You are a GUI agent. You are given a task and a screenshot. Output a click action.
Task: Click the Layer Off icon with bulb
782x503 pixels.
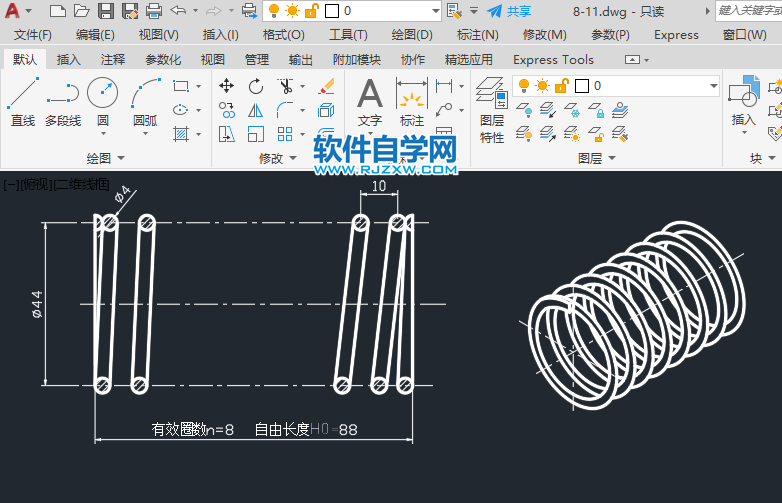click(524, 110)
